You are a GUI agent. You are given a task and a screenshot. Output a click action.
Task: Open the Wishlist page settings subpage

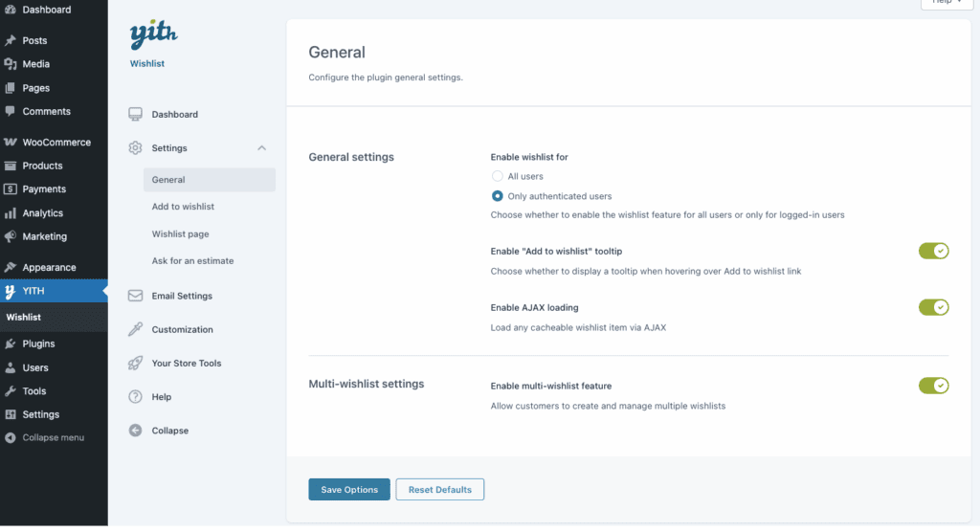point(180,234)
